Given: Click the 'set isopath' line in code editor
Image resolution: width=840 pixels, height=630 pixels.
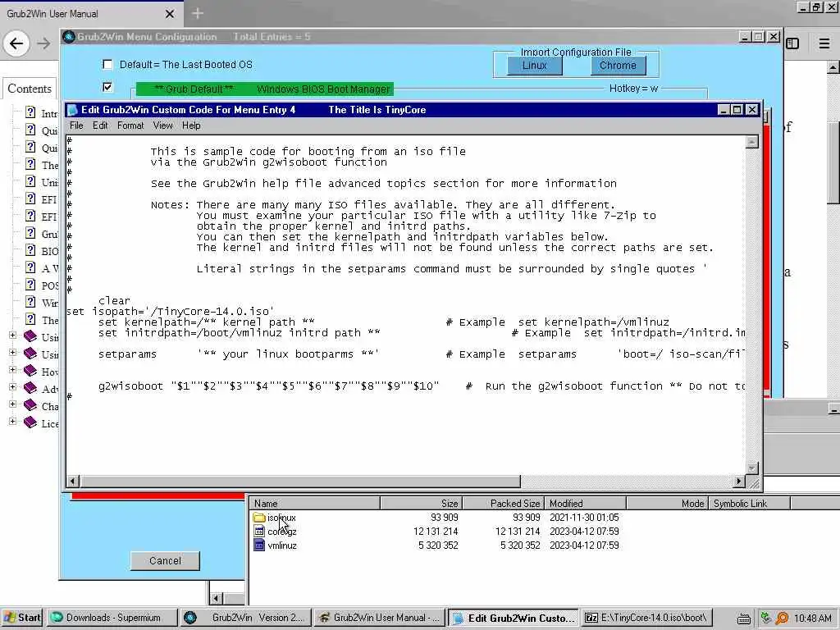Looking at the screenshot, I should coord(171,311).
